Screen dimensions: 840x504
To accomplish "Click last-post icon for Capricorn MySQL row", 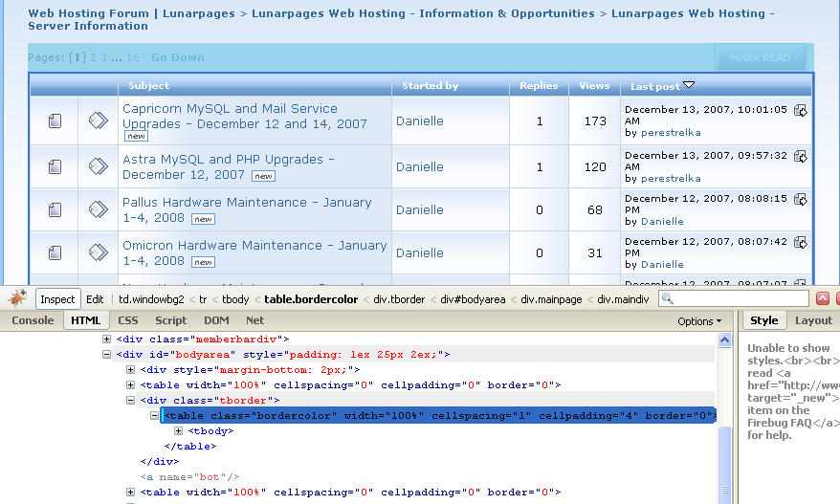I will (801, 110).
